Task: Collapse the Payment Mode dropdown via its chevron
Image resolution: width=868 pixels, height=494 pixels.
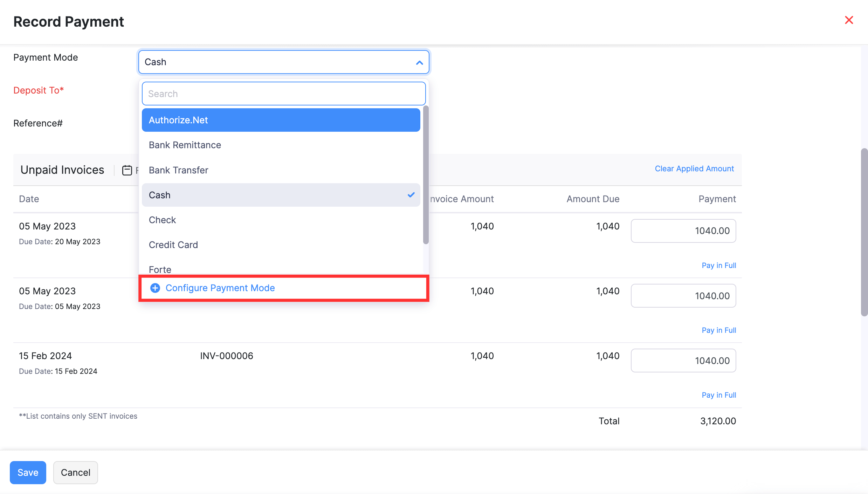Action: tap(419, 62)
